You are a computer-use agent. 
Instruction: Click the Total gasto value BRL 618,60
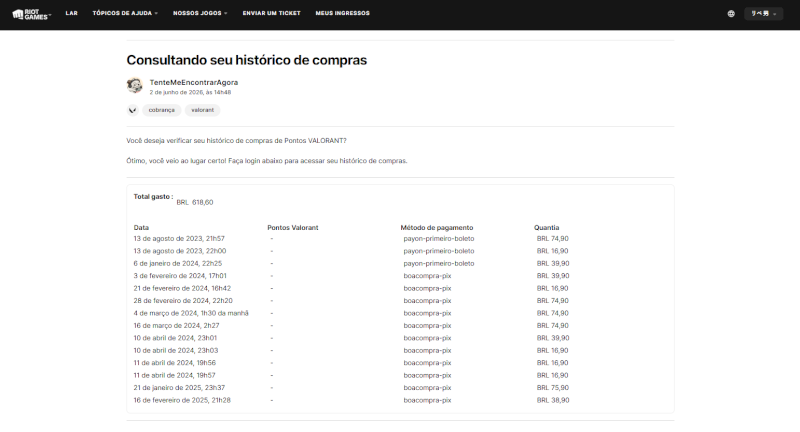click(195, 202)
